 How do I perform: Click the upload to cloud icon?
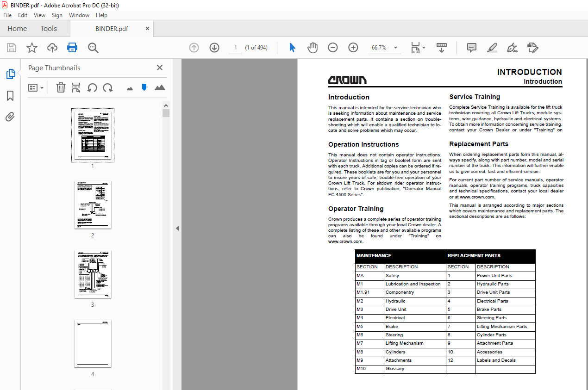coord(52,48)
